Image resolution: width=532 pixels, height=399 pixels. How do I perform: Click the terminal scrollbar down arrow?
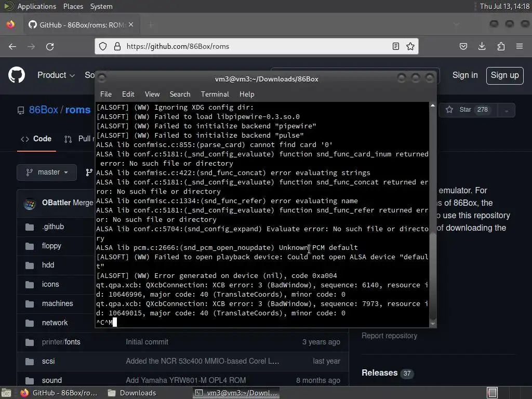tap(433, 324)
